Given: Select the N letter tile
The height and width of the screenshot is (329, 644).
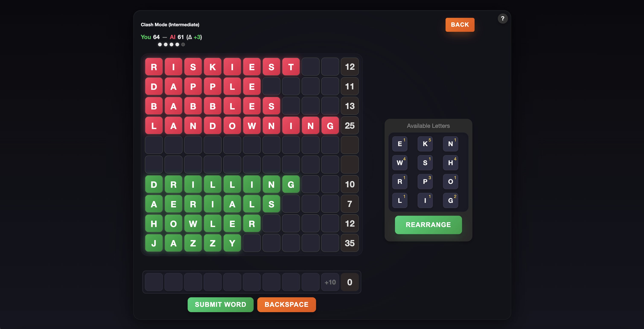Looking at the screenshot, I should pos(450,144).
